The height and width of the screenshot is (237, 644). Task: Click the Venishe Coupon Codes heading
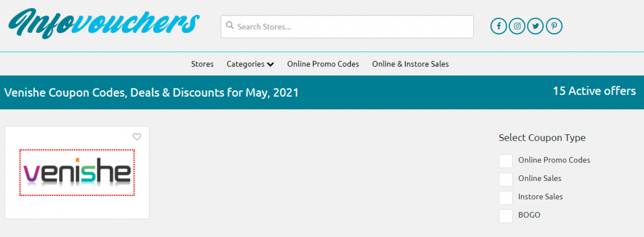coord(152,92)
